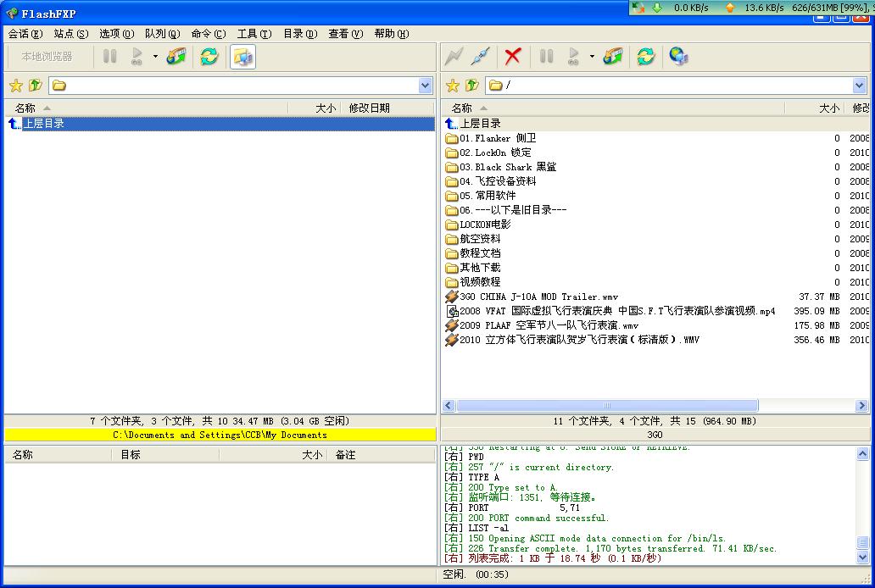The image size is (875, 588).
Task: Open the 工具 menu
Action: click(254, 34)
